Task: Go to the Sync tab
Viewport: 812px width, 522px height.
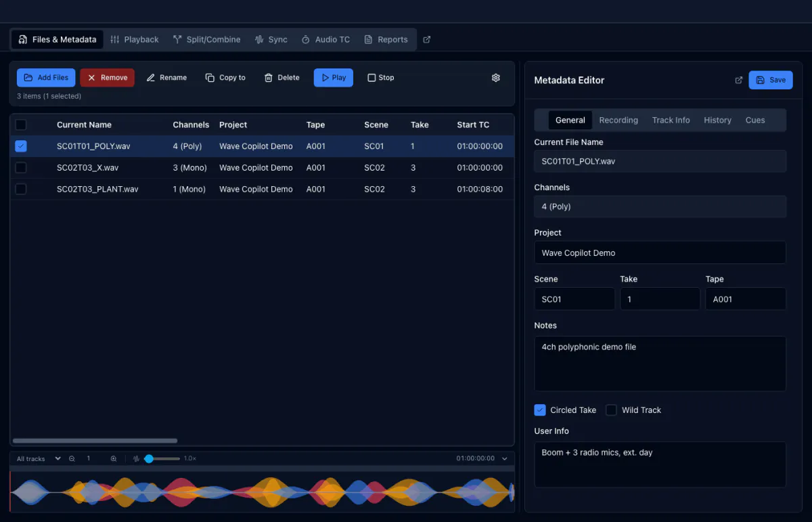Action: 271,39
